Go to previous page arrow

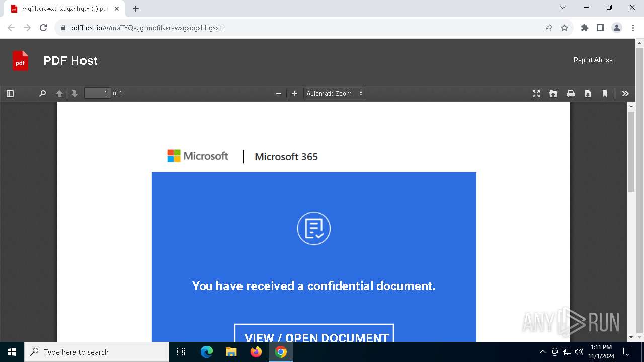(59, 93)
